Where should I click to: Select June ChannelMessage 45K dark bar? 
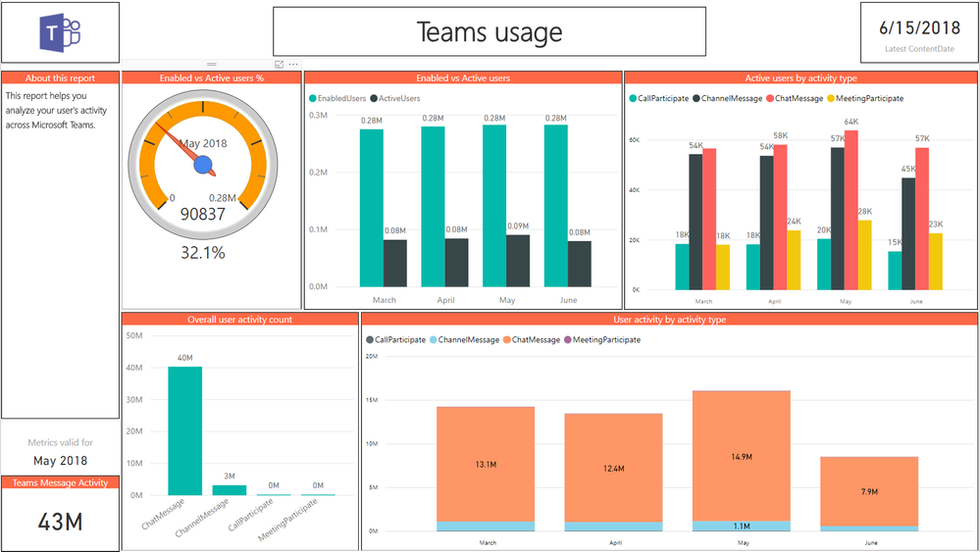coord(908,234)
